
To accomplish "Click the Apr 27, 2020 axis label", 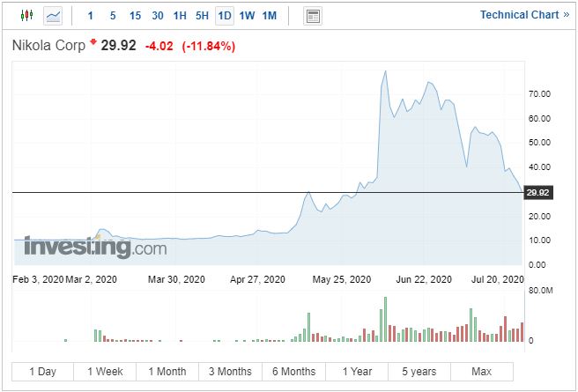I will coord(257,279).
